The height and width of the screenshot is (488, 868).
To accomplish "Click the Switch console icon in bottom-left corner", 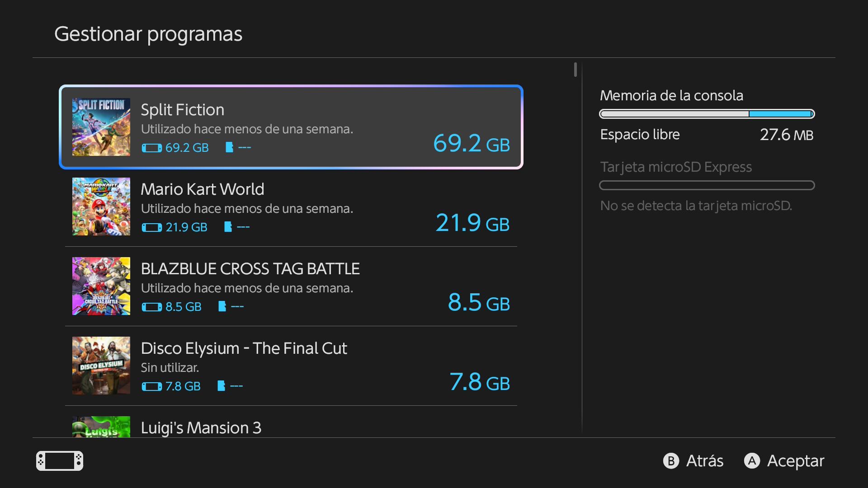I will coord(60,461).
